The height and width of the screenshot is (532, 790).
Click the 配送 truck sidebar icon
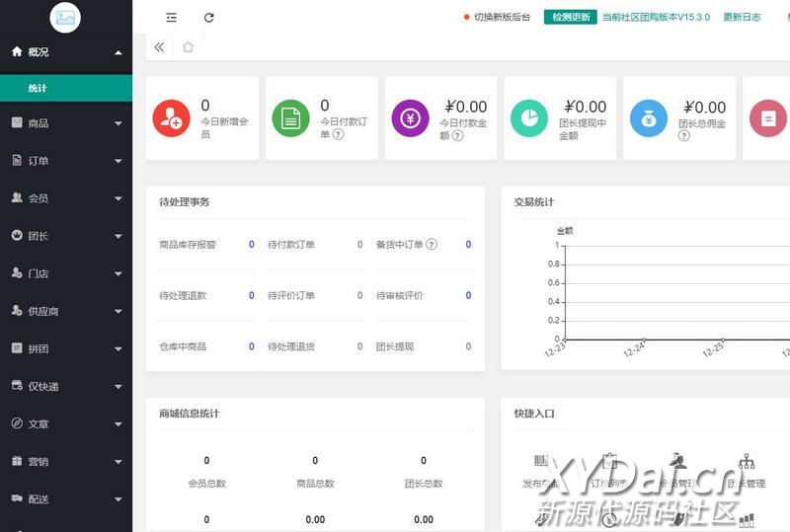(x=17, y=498)
